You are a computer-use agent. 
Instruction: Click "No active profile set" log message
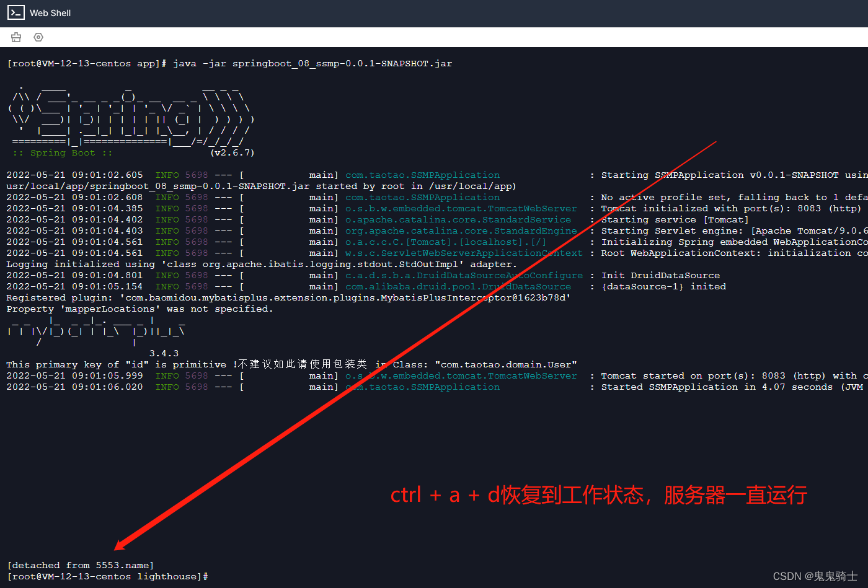(x=733, y=197)
